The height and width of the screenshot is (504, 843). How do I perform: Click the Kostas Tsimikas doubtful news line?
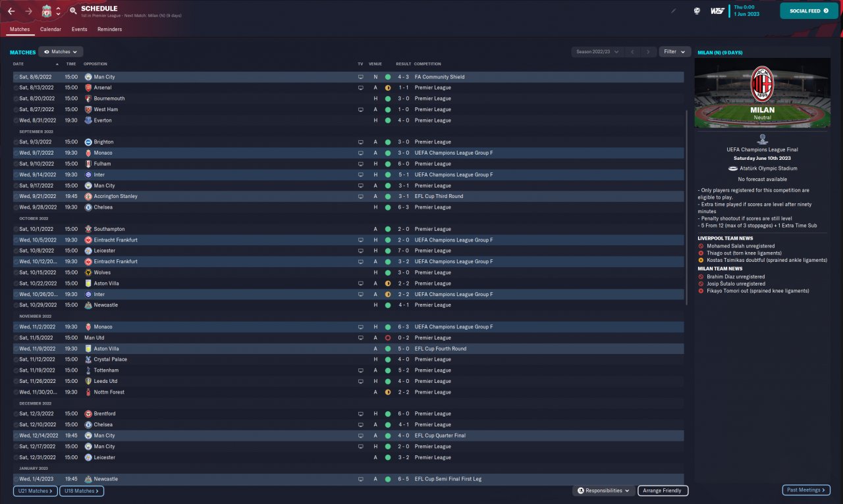pos(767,260)
